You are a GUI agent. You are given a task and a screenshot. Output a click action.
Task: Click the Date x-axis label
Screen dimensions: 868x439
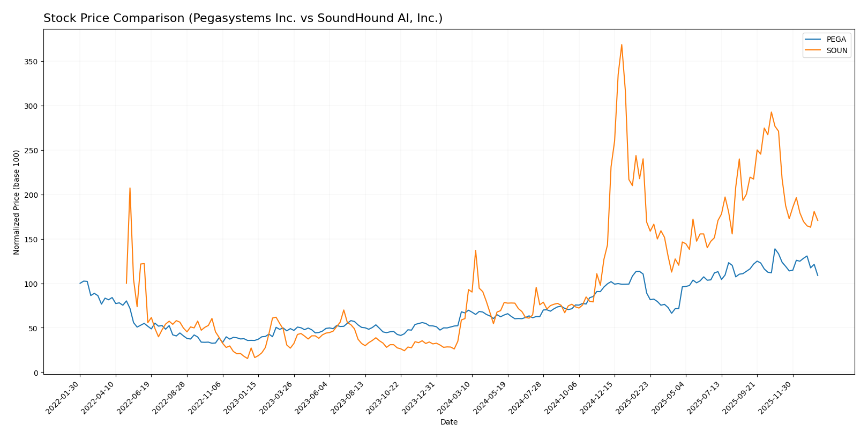tap(448, 422)
